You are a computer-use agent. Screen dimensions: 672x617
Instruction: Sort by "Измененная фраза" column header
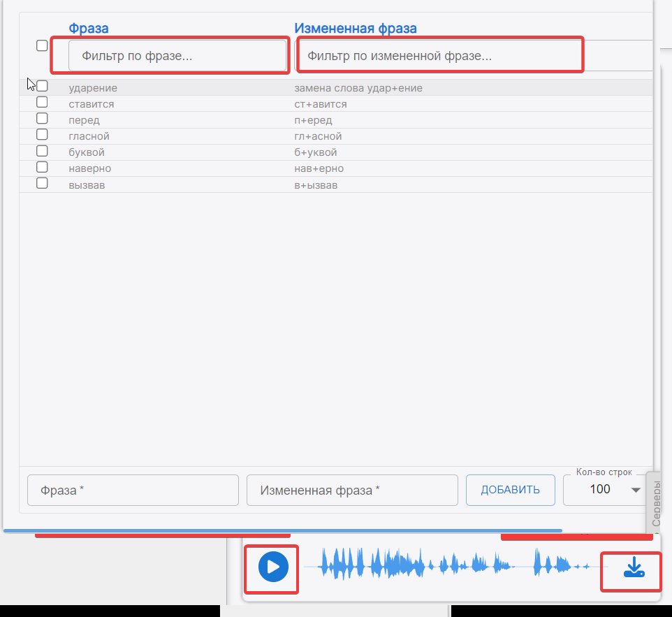[355, 29]
